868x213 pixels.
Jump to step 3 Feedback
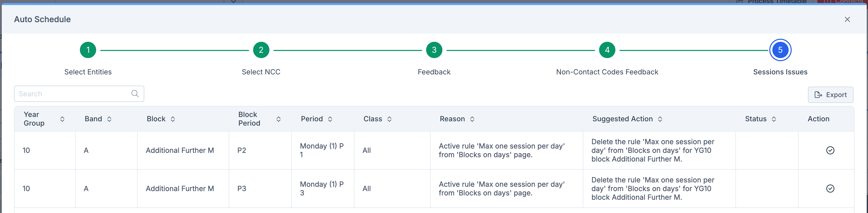[x=434, y=50]
